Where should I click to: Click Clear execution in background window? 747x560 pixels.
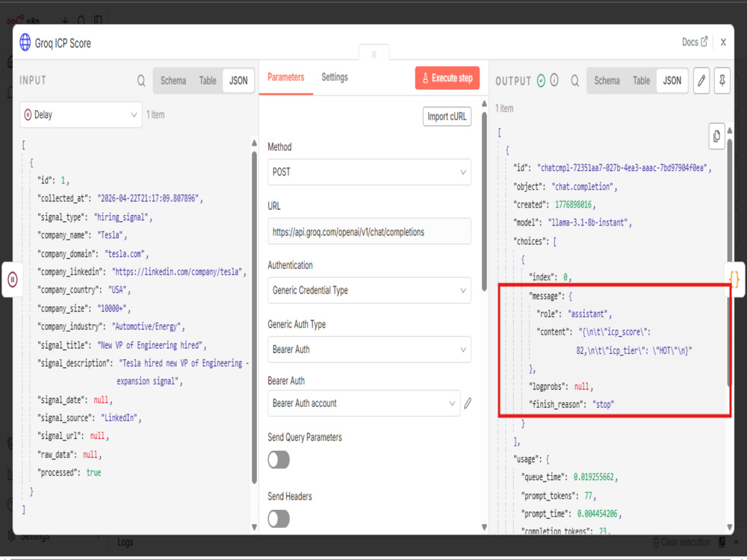pyautogui.click(x=681, y=542)
